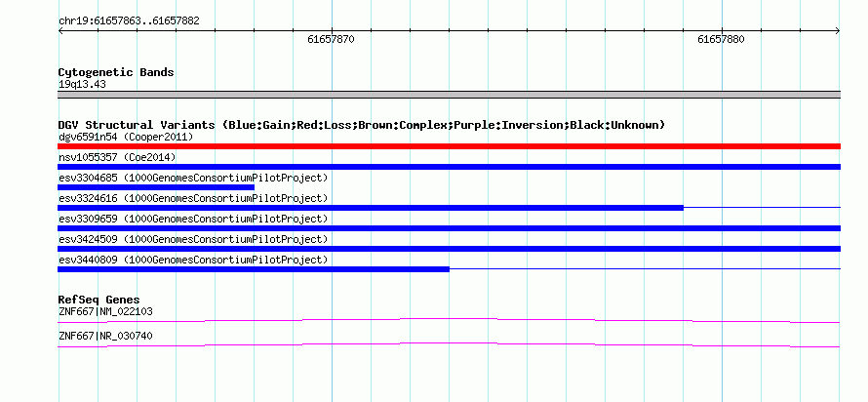Select the RefSeq Genes track title
This screenshot has width=868, height=402.
tap(99, 301)
